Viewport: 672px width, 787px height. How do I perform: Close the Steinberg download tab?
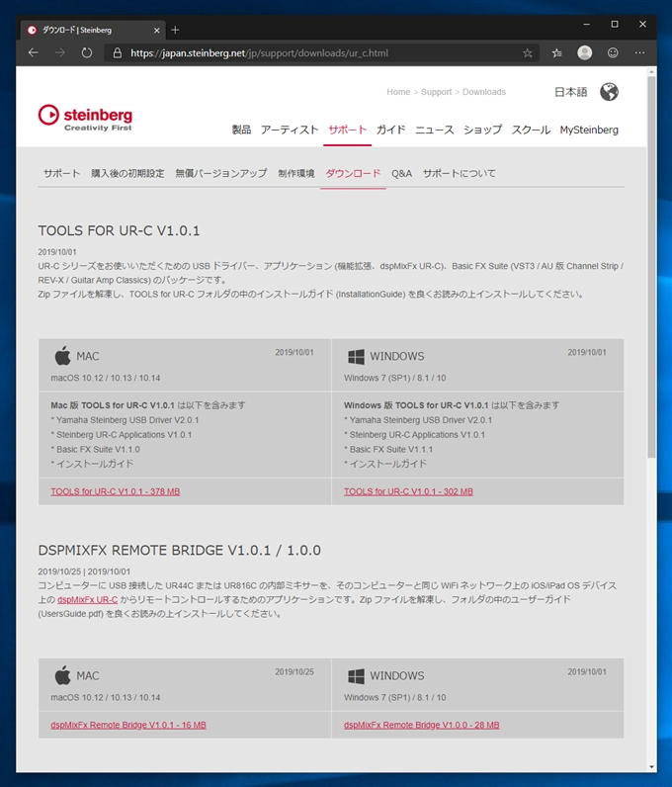[156, 30]
